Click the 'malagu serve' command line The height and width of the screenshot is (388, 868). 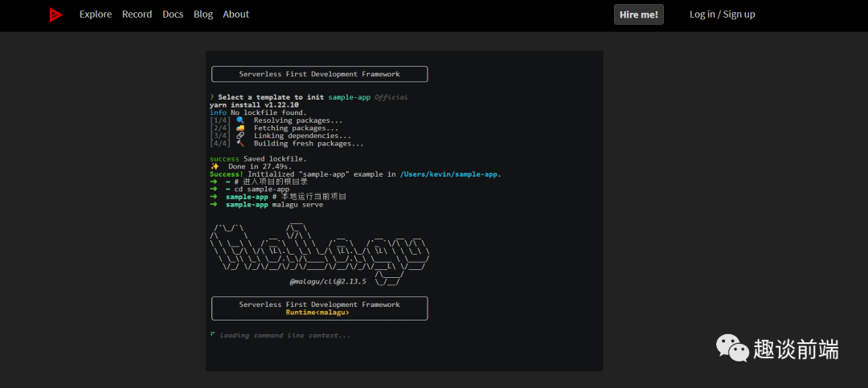pyautogui.click(x=266, y=205)
